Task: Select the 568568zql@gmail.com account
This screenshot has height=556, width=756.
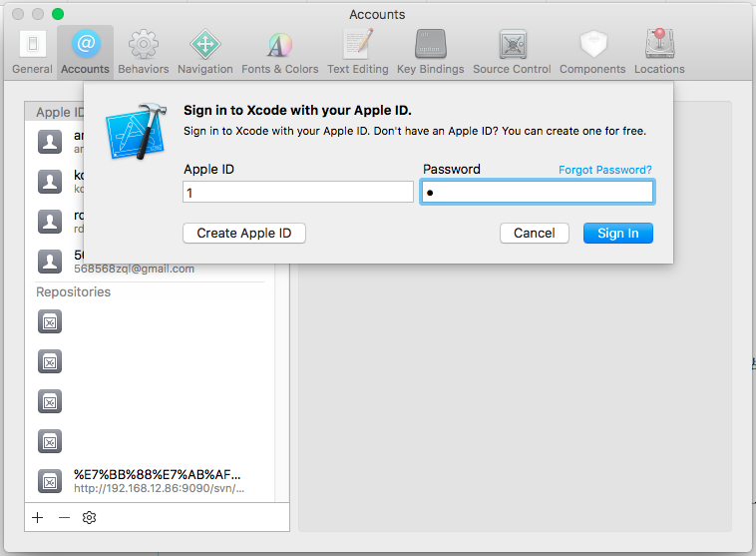Action: pyautogui.click(x=150, y=262)
